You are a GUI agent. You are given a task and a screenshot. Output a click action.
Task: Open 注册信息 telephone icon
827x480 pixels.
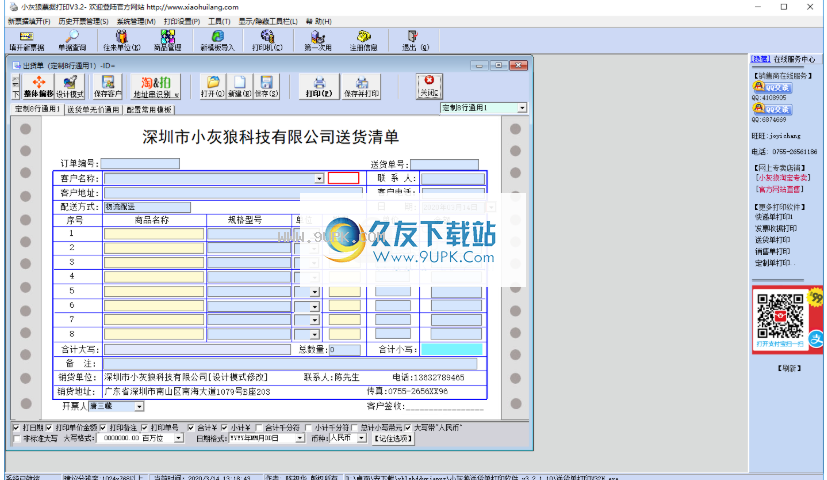[363, 41]
